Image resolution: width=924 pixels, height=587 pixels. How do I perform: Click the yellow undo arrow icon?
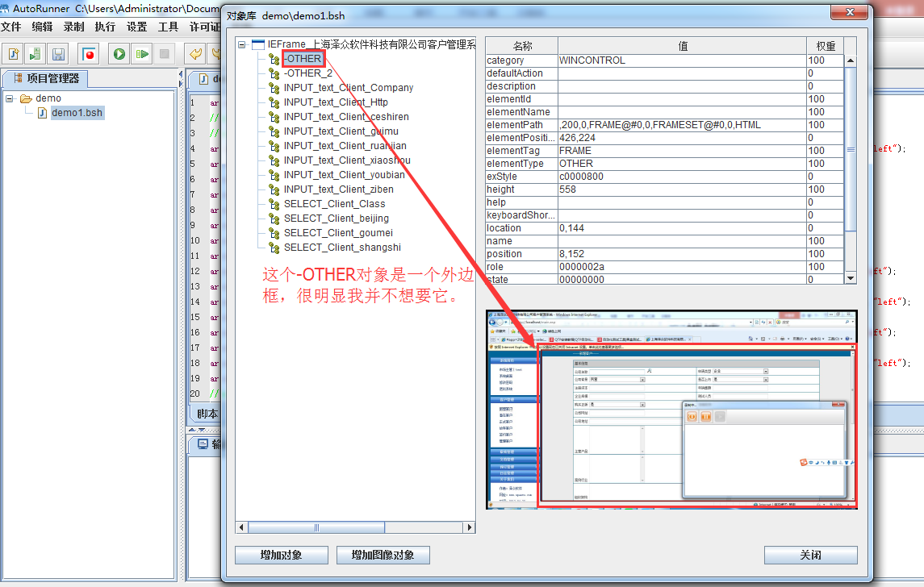(x=195, y=54)
